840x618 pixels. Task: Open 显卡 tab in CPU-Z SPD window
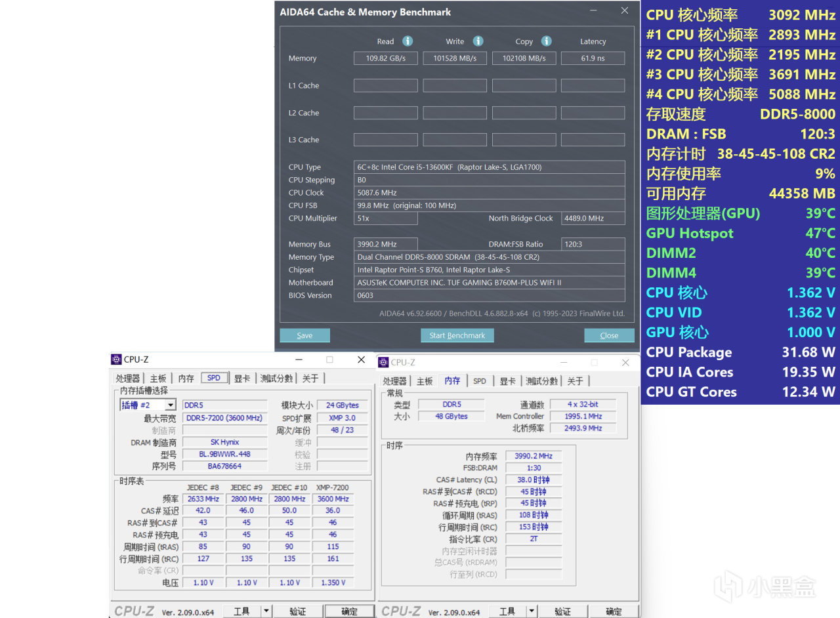[242, 379]
